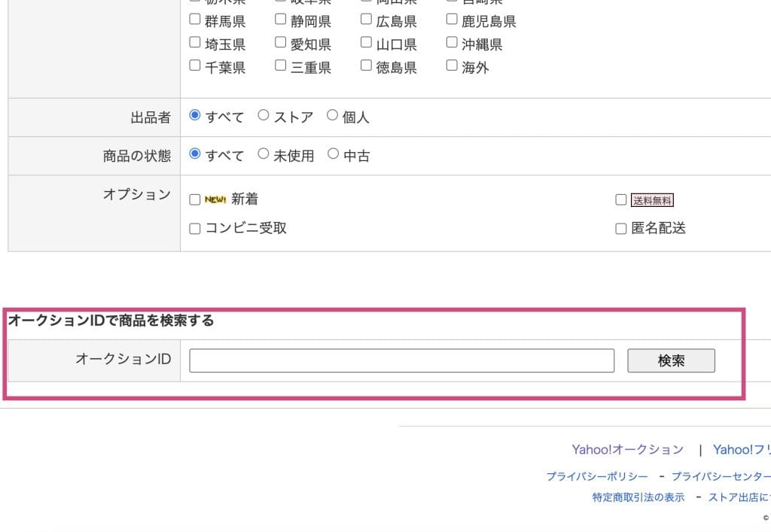Viewport: 771px width, 532px height.
Task: Select the 愛知県 checkbox
Action: [x=281, y=43]
